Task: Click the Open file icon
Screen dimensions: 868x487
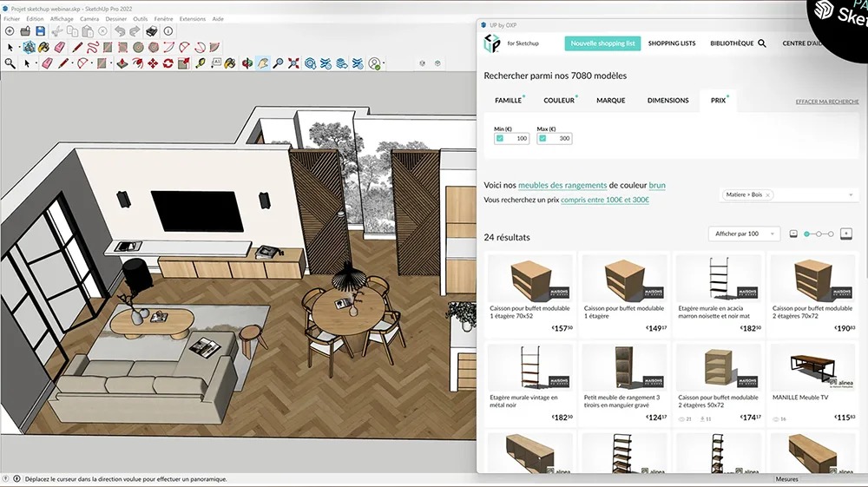Action: (25, 31)
